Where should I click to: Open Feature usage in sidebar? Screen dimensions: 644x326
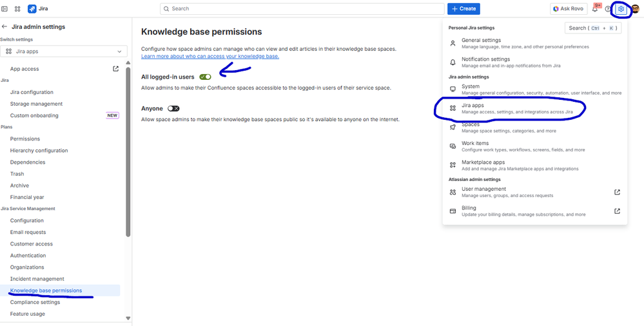pos(28,314)
